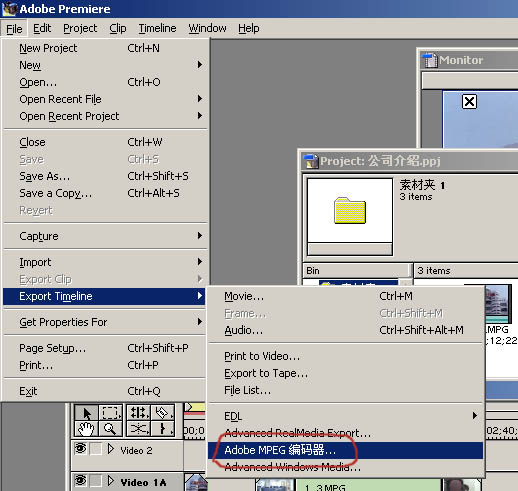The image size is (518, 491).
Task: Select the Range Select marquee tool
Action: pyautogui.click(x=110, y=413)
